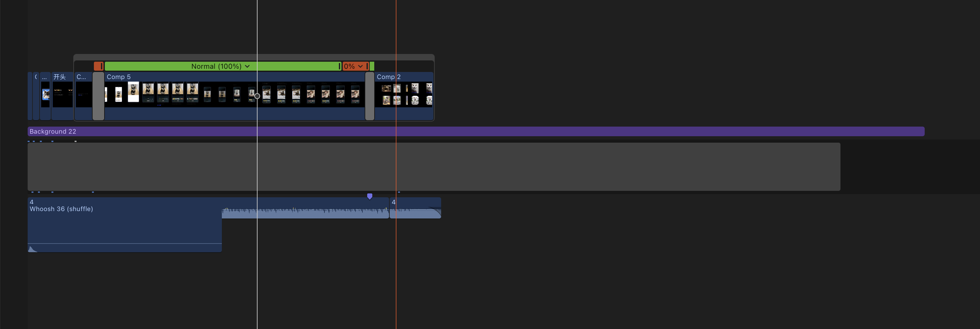This screenshot has height=329, width=980.
Task: Click the small green segment after 0% bar
Action: [x=372, y=66]
